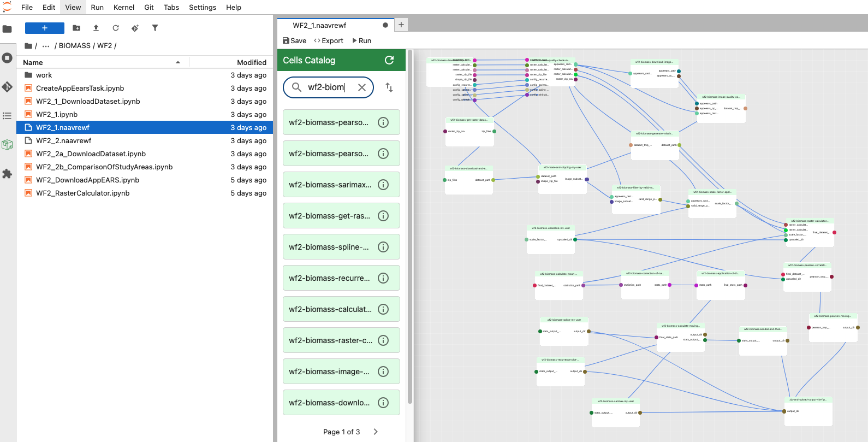Toggle the catalog sort order
Screen dimensions: 868x442
389,87
